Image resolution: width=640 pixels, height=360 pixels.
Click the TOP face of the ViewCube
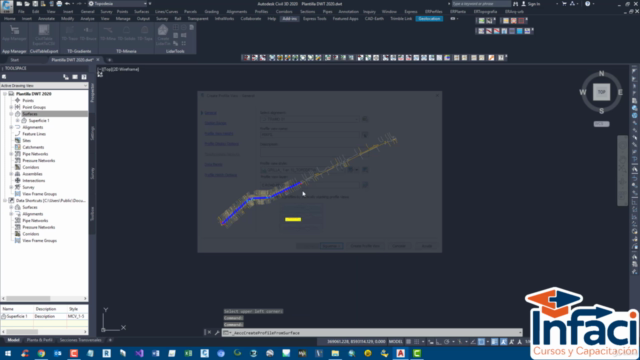(601, 92)
